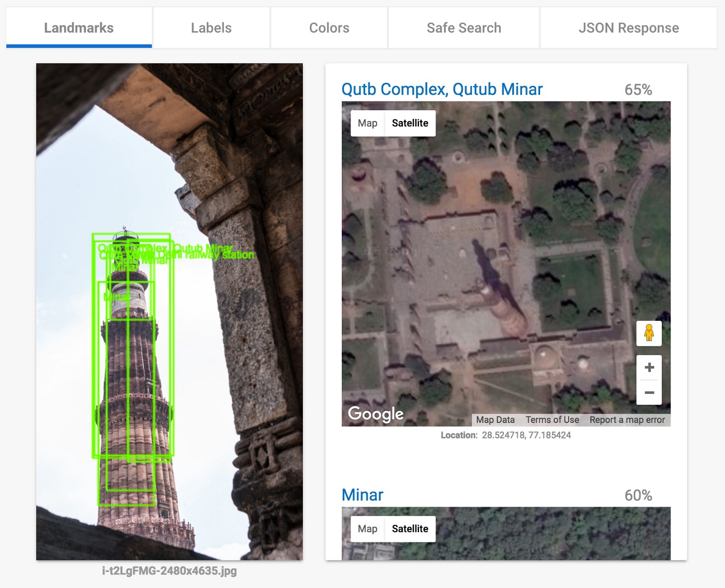The image size is (725, 588).
Task: Click the Google logo on map
Action: 375,414
